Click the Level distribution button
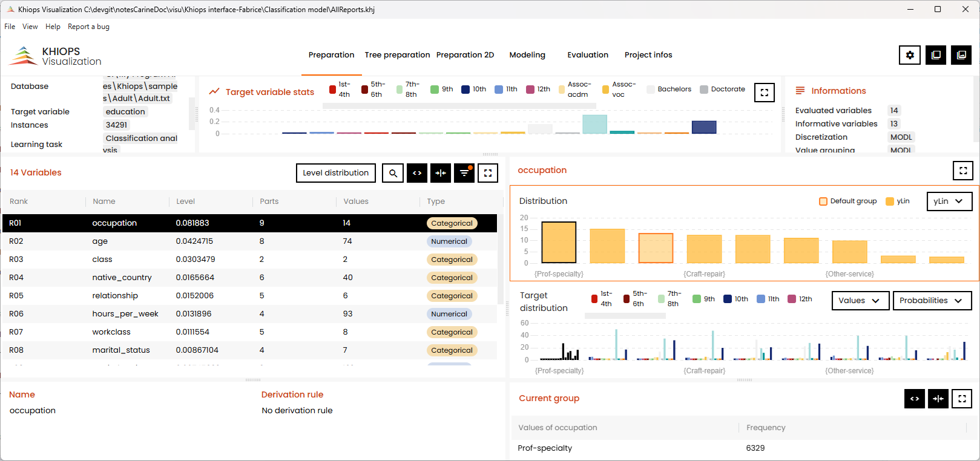This screenshot has height=461, width=980. point(336,173)
